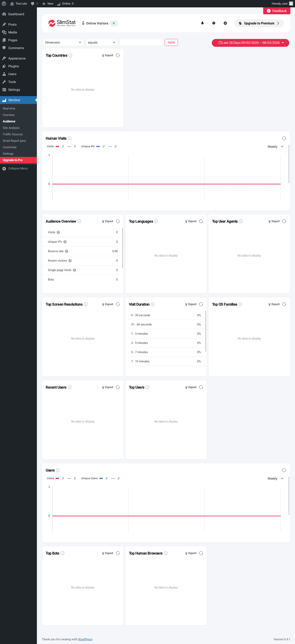Refresh the Top Languages report
This screenshot has height=644, width=295.
pyautogui.click(x=201, y=222)
